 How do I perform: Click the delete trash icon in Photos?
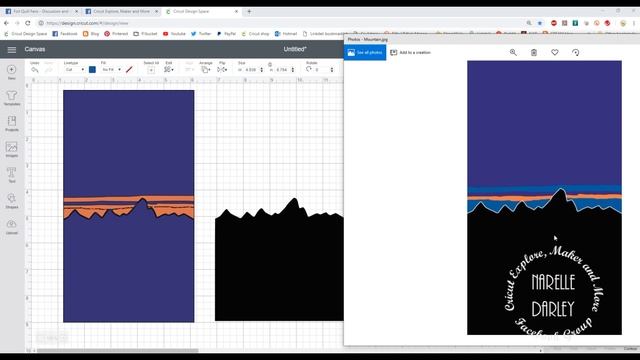[x=533, y=52]
